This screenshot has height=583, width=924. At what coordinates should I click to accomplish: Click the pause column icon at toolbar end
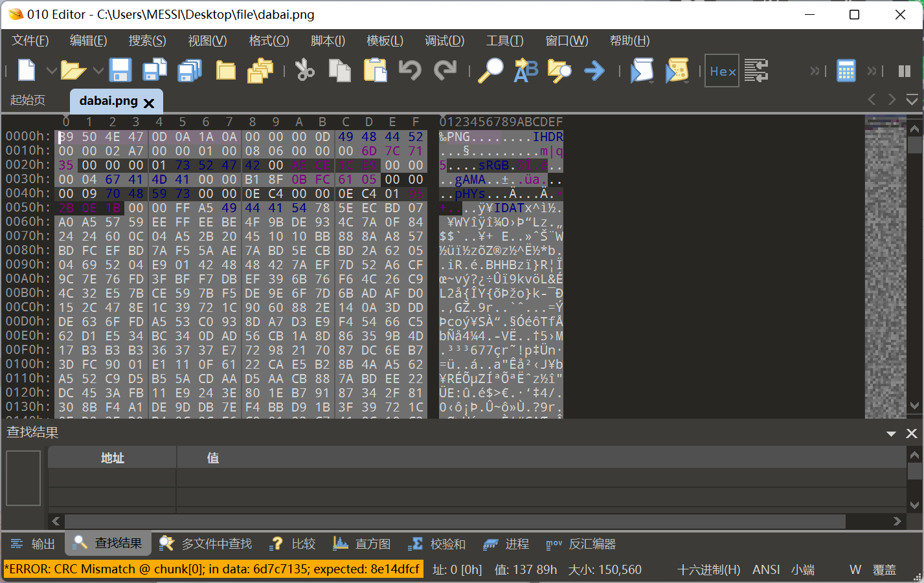point(905,71)
